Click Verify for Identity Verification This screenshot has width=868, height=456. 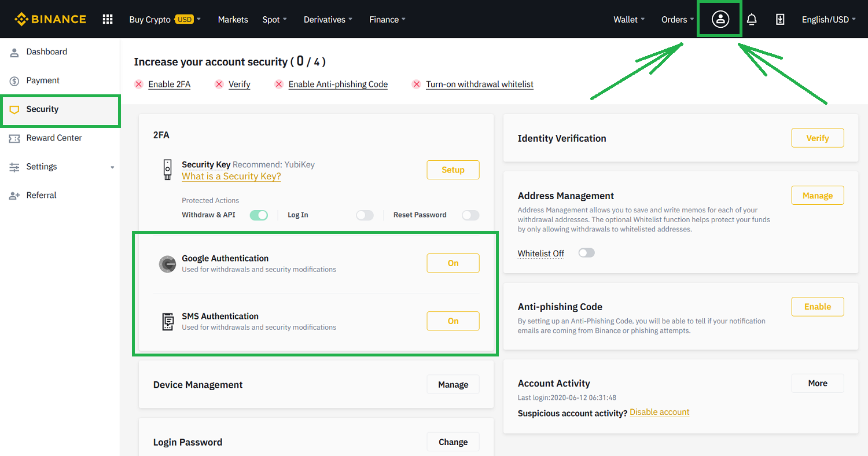(x=818, y=138)
